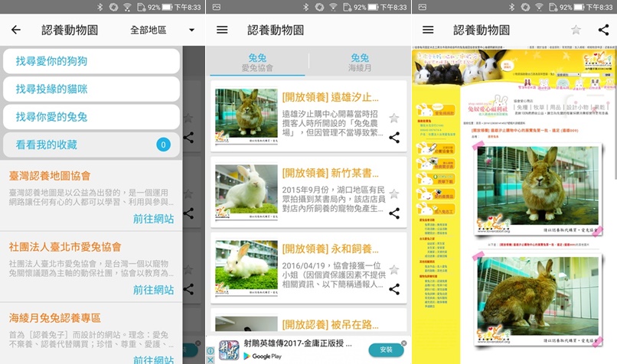This screenshot has height=364, width=617.
Task: Open [開放認養] 被吊在路 post title
Action: click(330, 324)
